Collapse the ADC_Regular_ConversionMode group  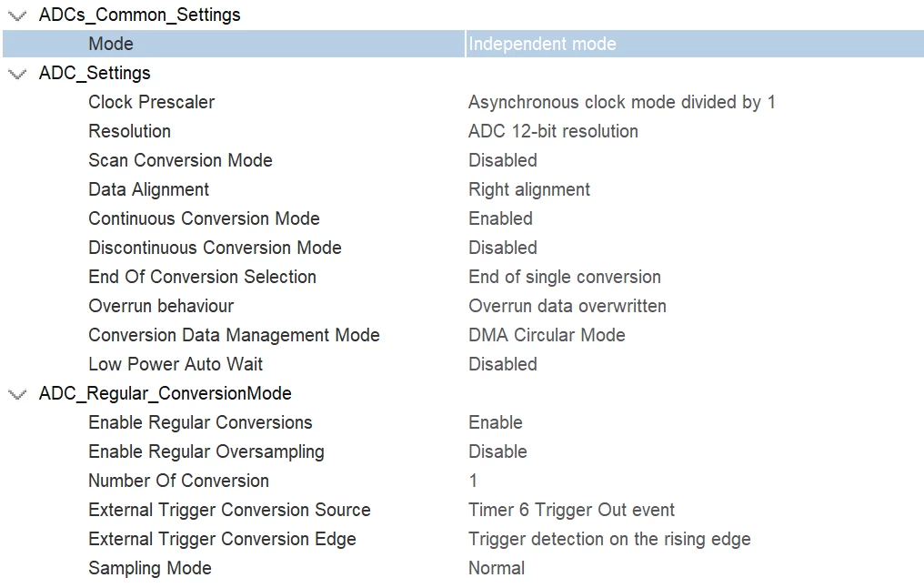[x=17, y=394]
